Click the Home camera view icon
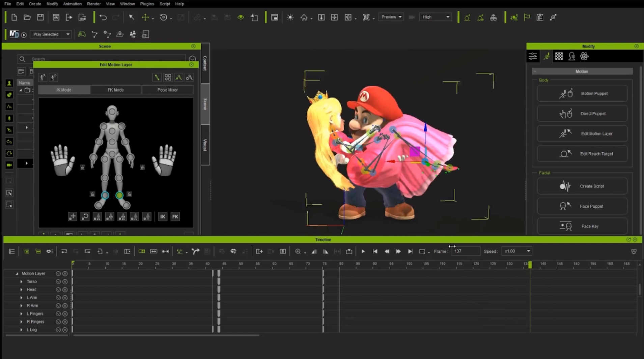Image resolution: width=644 pixels, height=359 pixels. 304,17
